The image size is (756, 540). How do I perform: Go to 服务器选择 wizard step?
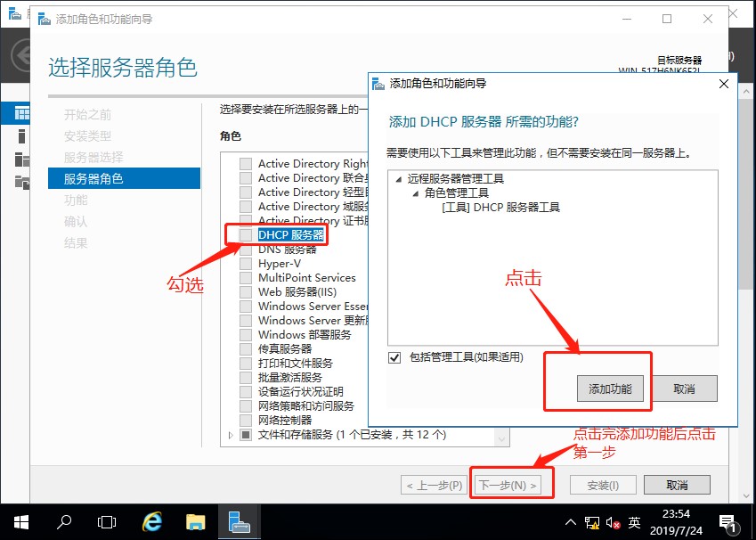point(93,158)
